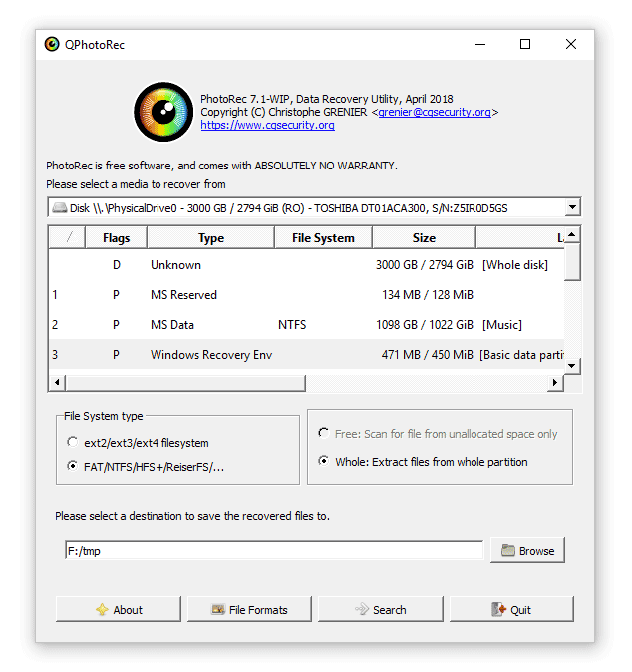The width and height of the screenshot is (632, 672).
Task: Sort by the Size column header
Action: click(x=424, y=238)
